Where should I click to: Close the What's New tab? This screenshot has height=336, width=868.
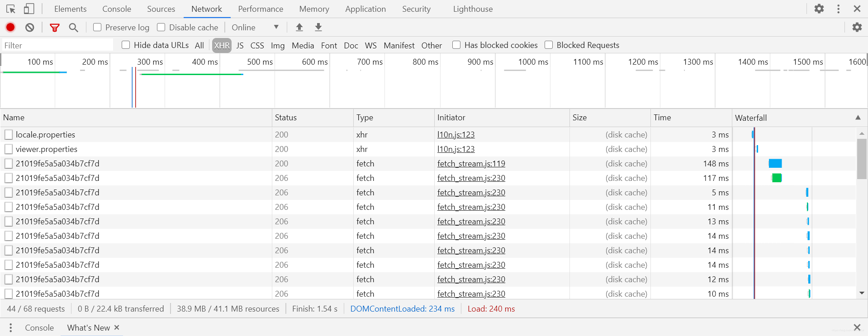[117, 327]
